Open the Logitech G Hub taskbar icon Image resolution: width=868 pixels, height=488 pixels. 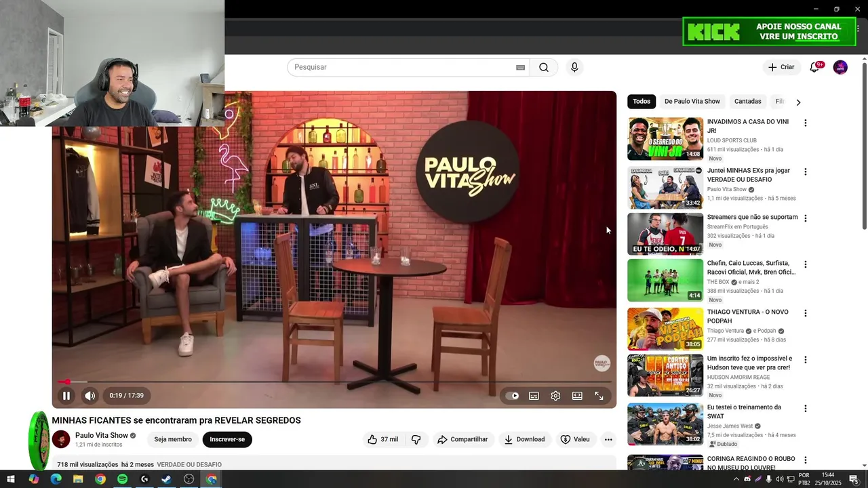pyautogui.click(x=144, y=479)
